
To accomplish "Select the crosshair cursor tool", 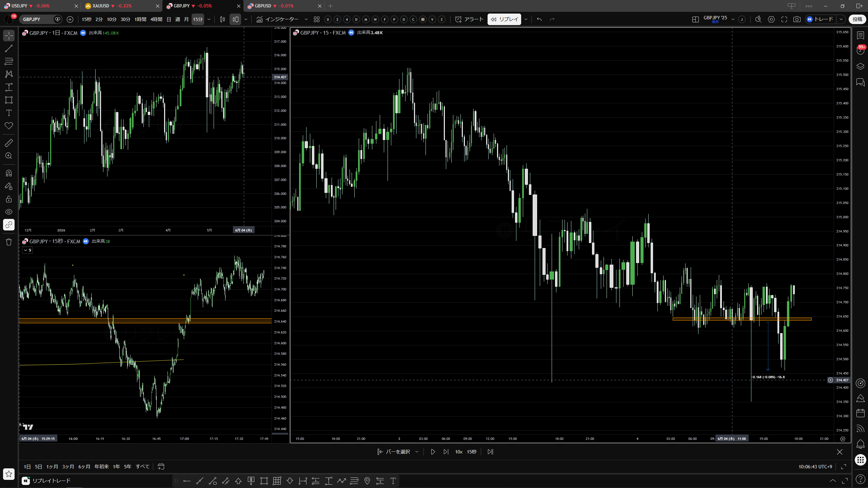I will pyautogui.click(x=9, y=36).
